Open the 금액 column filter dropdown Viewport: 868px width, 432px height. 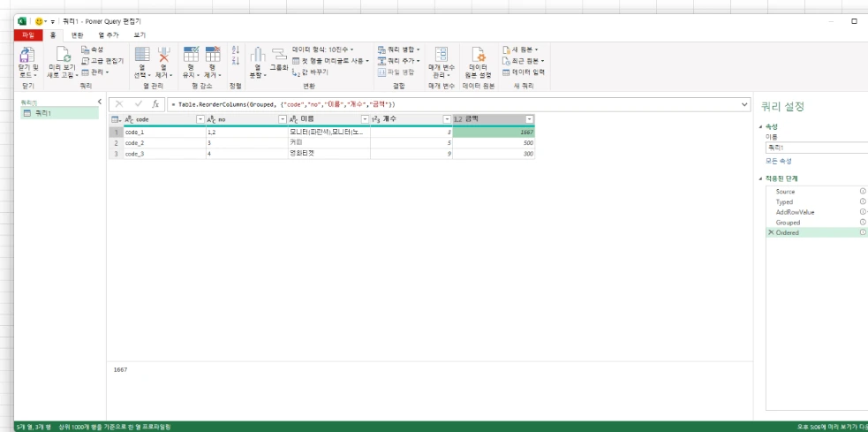[x=529, y=119]
